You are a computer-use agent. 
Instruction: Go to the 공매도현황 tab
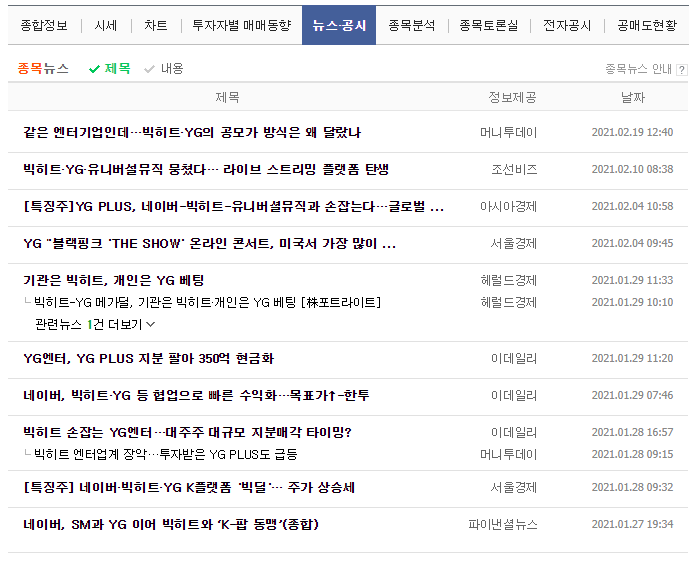click(647, 25)
